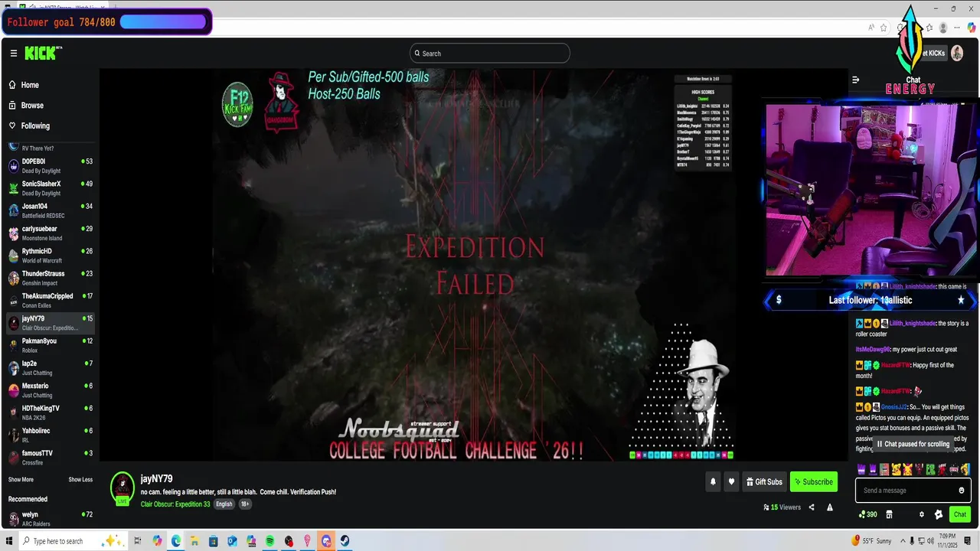This screenshot has width=980, height=551.
Task: Click the share stream icon
Action: 812,507
